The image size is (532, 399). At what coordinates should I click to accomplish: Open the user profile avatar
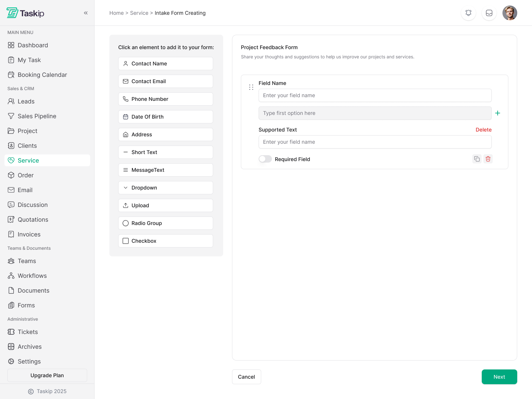pos(510,13)
